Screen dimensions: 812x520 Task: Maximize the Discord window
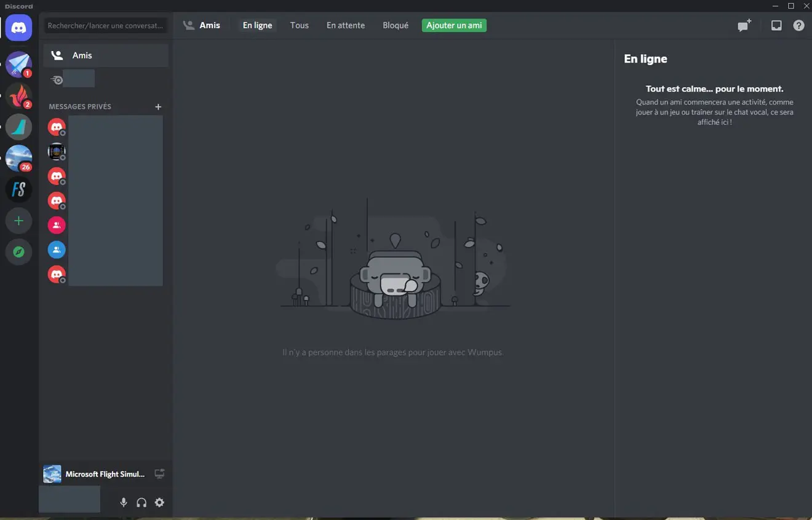tap(791, 6)
